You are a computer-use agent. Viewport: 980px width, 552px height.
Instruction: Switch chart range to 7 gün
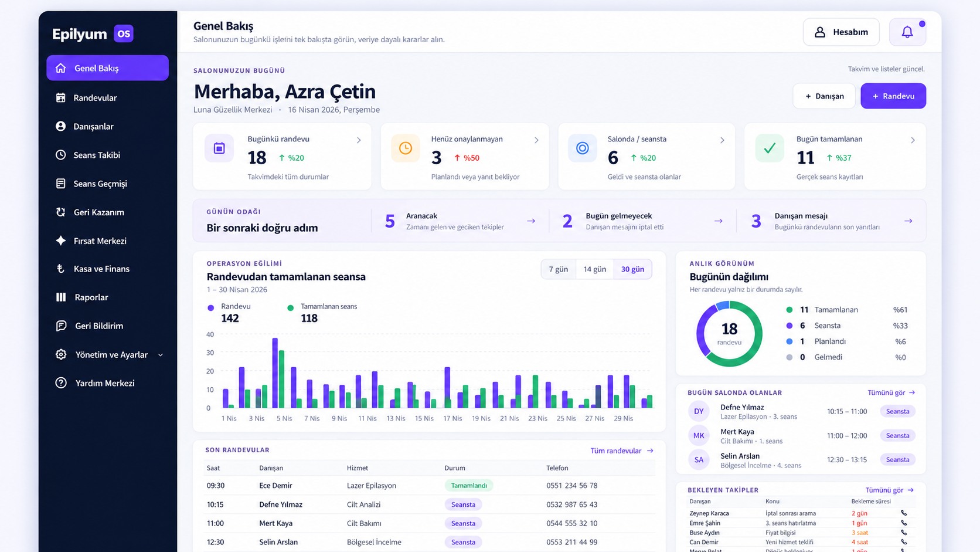click(558, 269)
